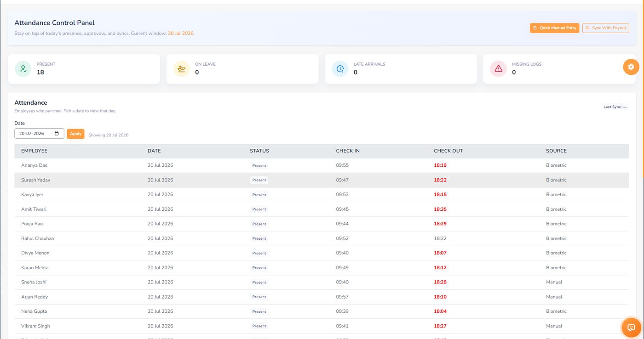Screen dimensions: 644x339
Task: Open the chat support bubble icon
Action: 631,328
